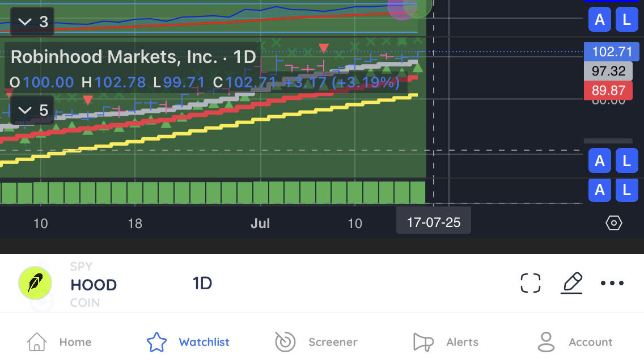The image size is (644, 363).
Task: Select COIN symbol below HOOD
Action: 84,302
